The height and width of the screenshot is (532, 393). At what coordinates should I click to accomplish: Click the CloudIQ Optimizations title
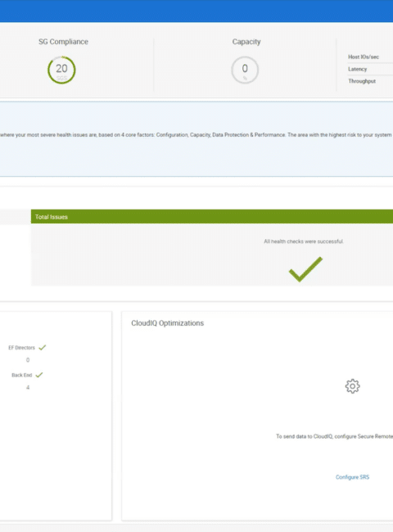click(x=167, y=323)
